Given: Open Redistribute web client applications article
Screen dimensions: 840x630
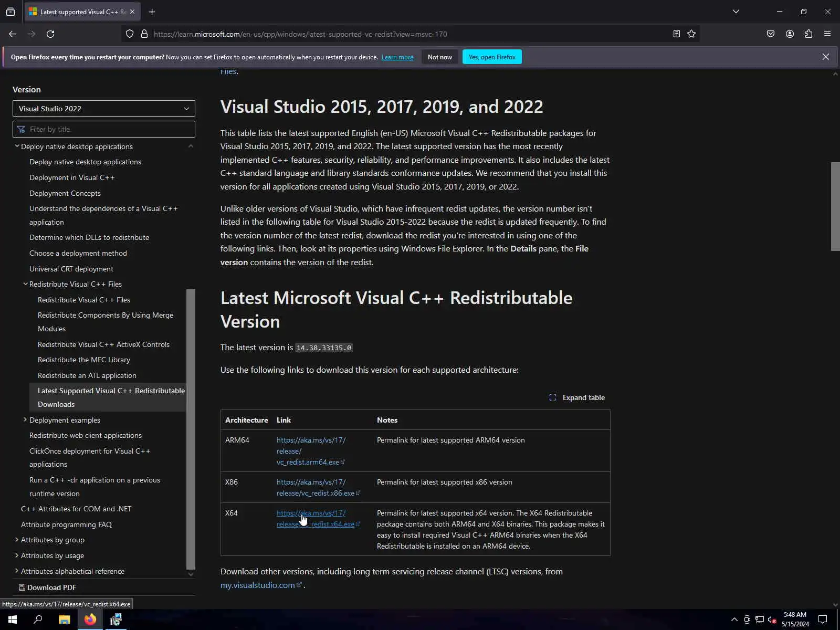Looking at the screenshot, I should coord(86,435).
